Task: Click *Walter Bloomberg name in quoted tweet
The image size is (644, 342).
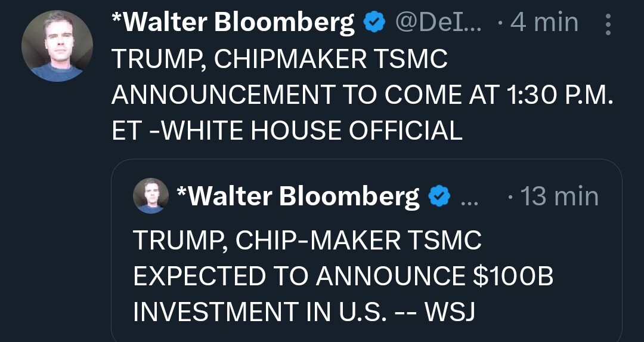Action: click(298, 196)
